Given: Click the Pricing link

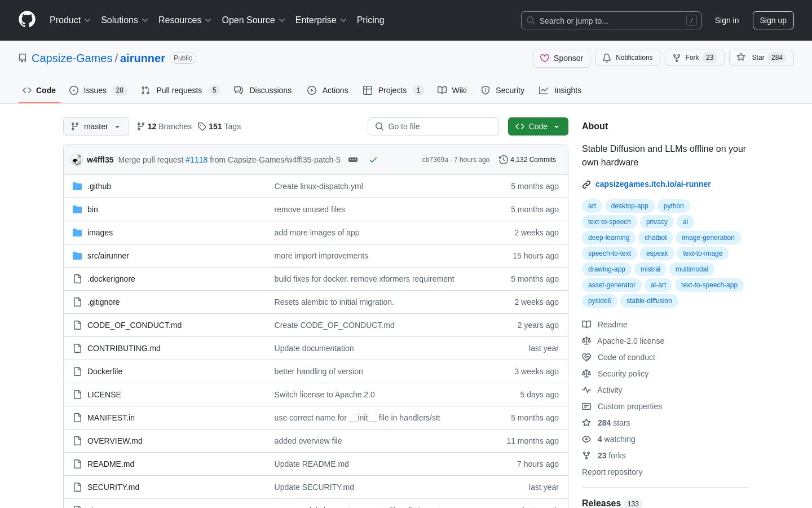Looking at the screenshot, I should pos(370,20).
